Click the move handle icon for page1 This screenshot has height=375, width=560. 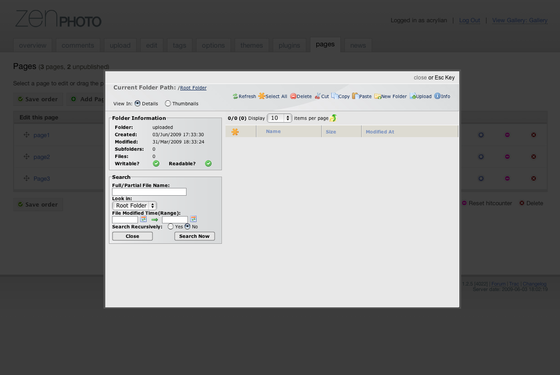(x=26, y=135)
